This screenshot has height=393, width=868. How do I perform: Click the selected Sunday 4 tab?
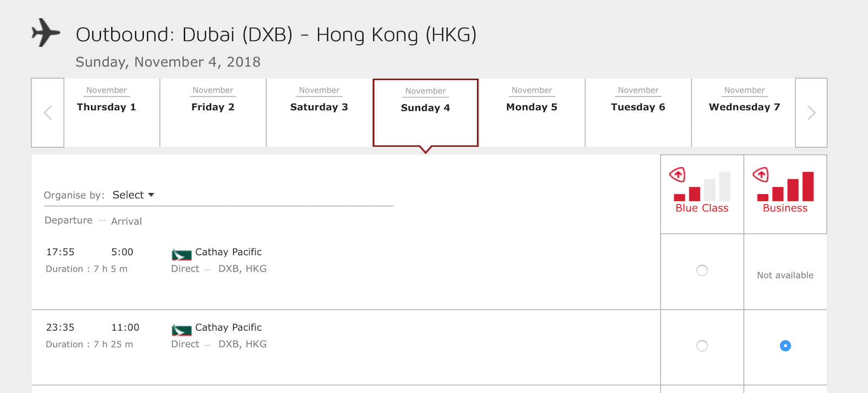(x=425, y=113)
